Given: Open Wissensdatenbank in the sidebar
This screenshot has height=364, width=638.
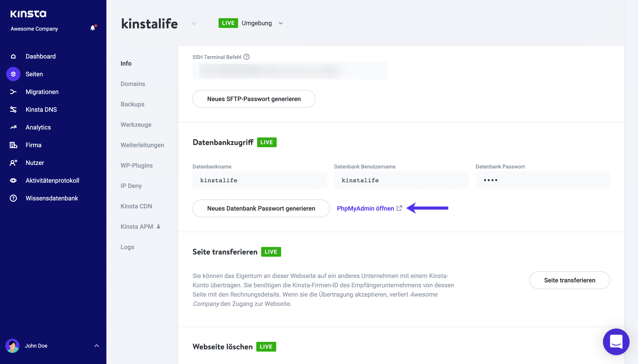Looking at the screenshot, I should 52,198.
